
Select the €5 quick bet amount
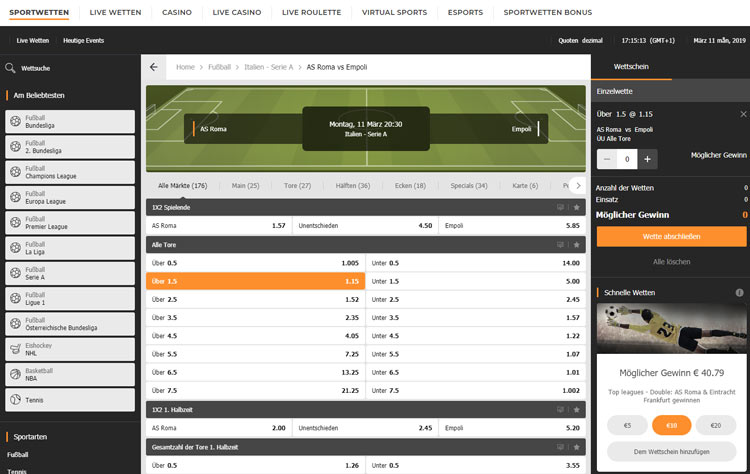[627, 425]
